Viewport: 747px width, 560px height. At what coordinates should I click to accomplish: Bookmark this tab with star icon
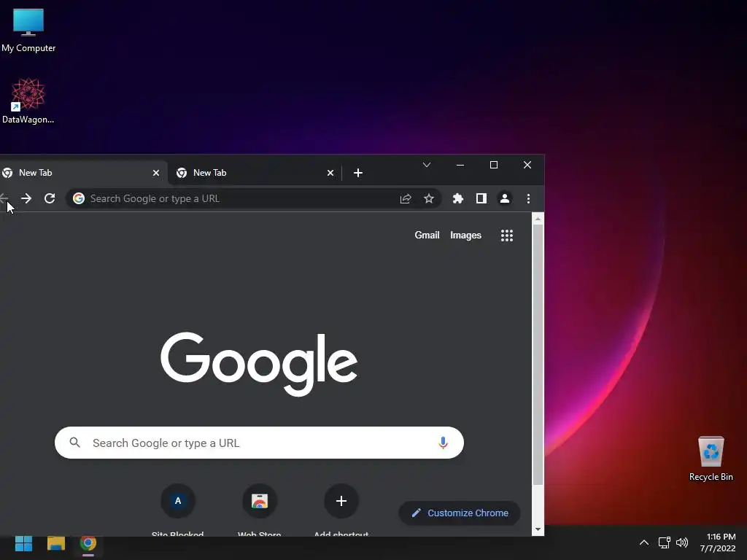429,198
